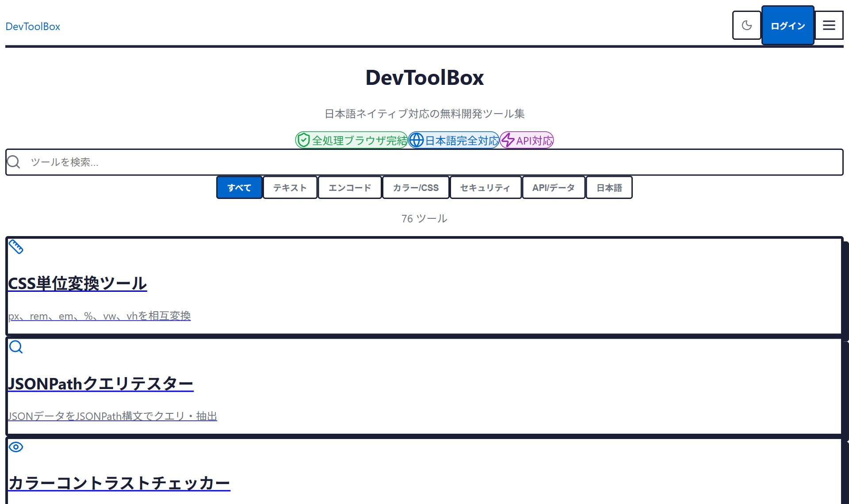Click the API対応 lightning badge
The image size is (849, 504).
(527, 140)
